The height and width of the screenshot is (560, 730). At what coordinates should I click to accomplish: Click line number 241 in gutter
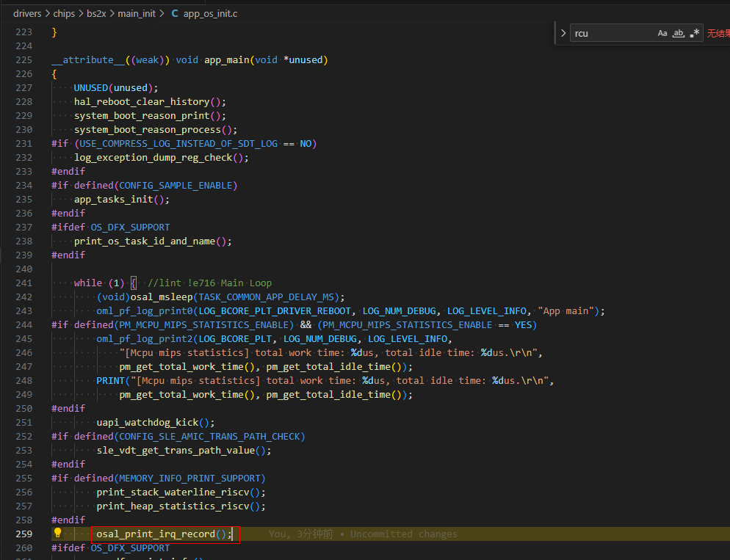tap(24, 283)
